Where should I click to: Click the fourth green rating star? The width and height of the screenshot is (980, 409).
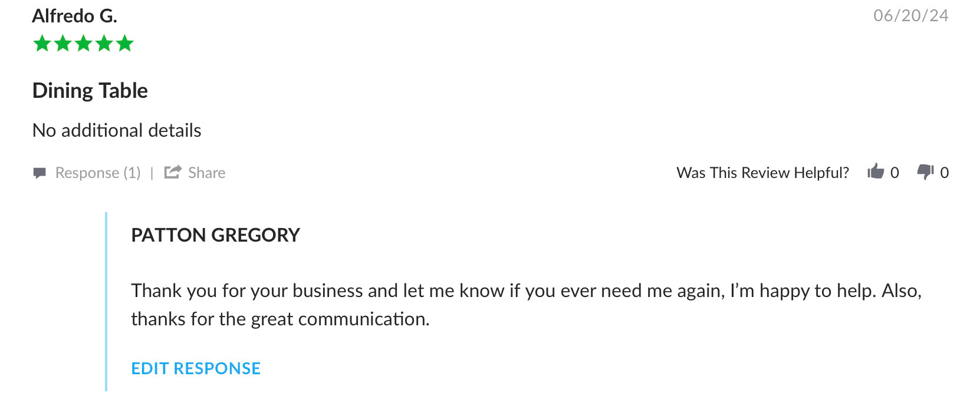(x=104, y=44)
